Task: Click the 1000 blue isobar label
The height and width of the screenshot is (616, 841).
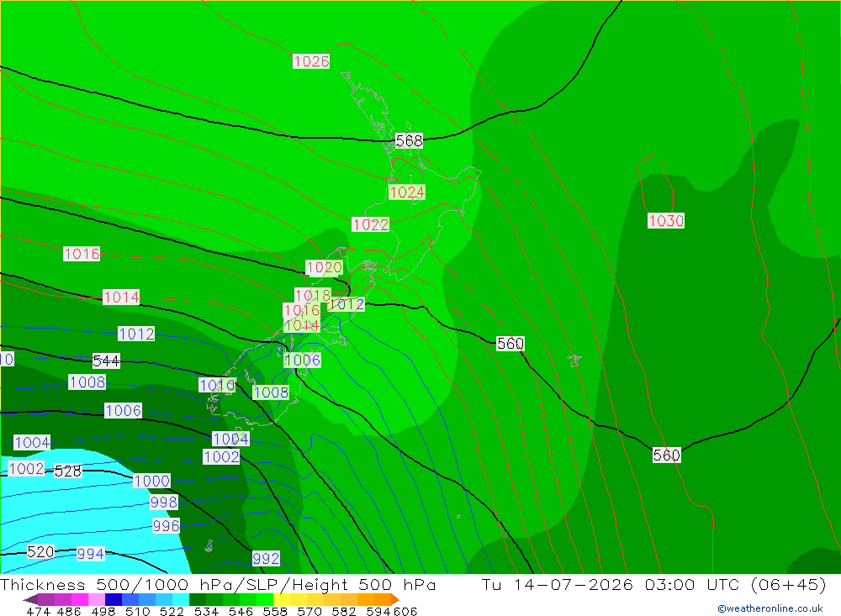Action: coord(151,481)
